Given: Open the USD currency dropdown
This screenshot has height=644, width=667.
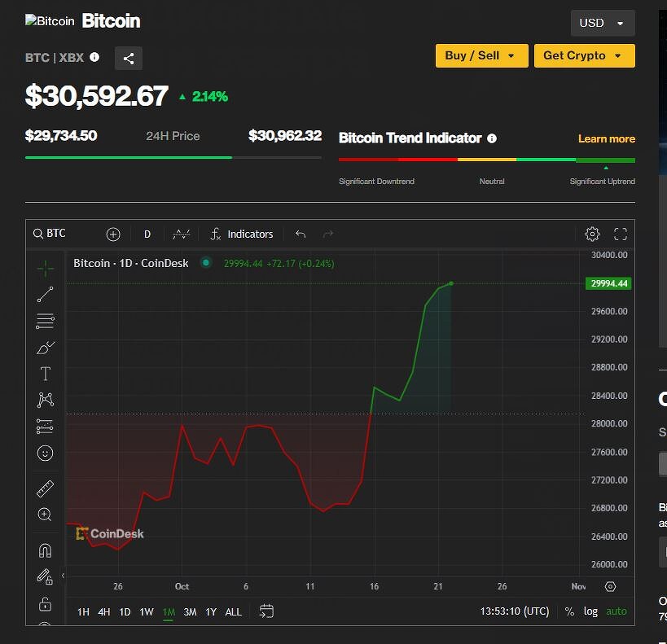Looking at the screenshot, I should pos(602,23).
